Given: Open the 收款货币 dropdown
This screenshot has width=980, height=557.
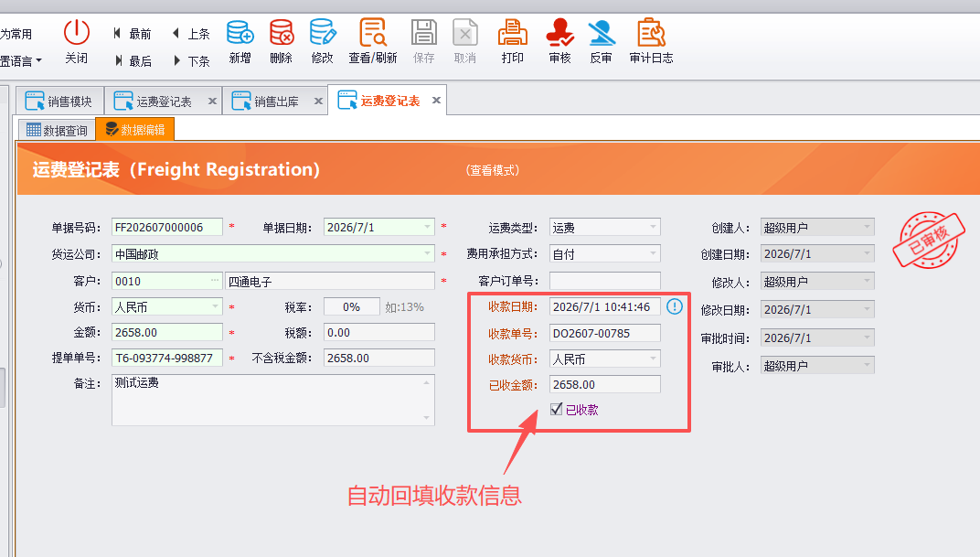Looking at the screenshot, I should 653,359.
